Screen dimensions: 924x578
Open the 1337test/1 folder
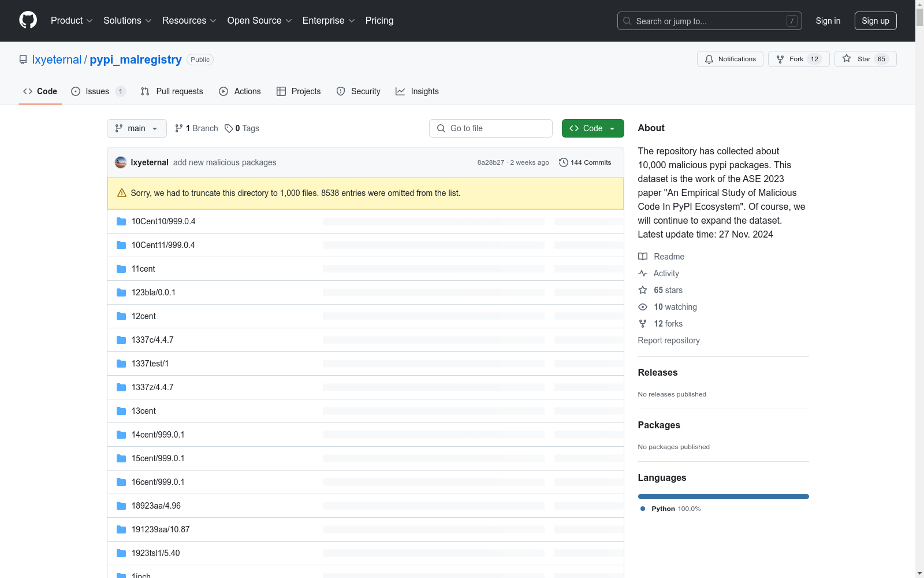coord(150,364)
